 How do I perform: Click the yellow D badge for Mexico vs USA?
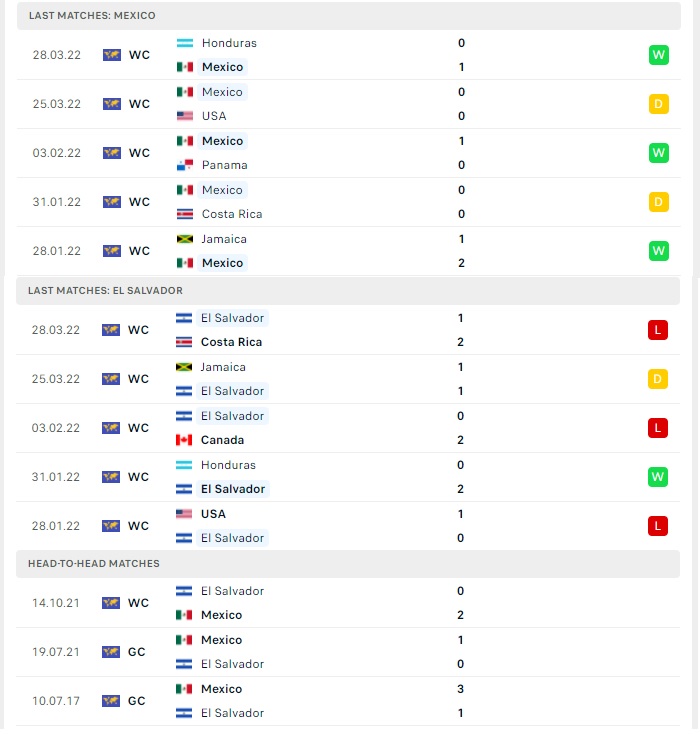pyautogui.click(x=659, y=104)
